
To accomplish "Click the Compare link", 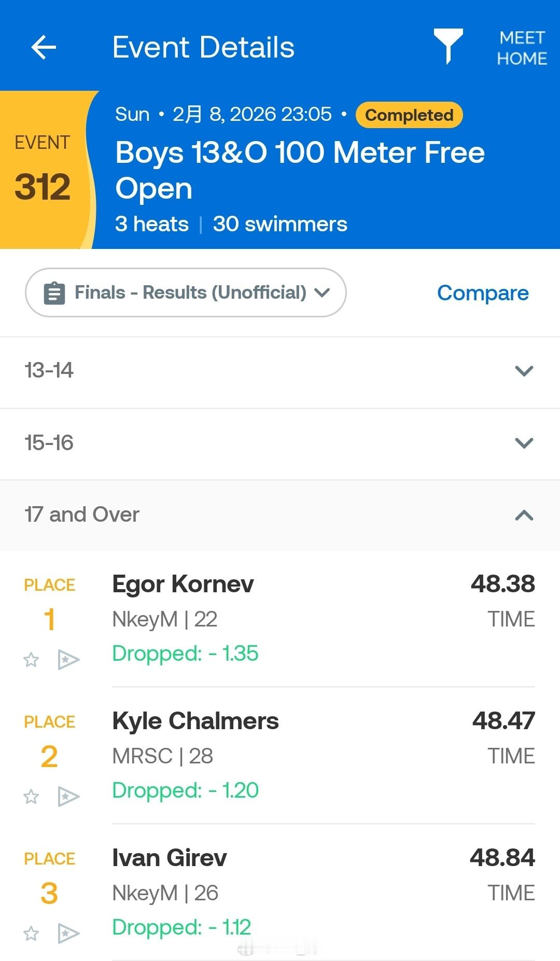I will click(x=482, y=293).
